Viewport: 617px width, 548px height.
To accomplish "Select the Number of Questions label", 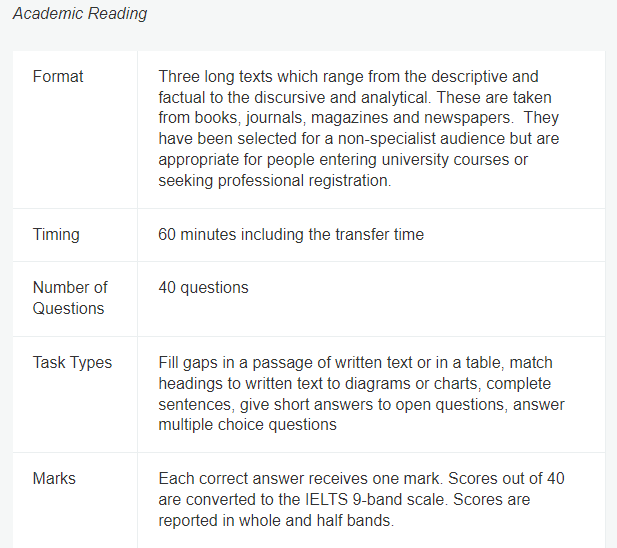I will click(x=70, y=298).
